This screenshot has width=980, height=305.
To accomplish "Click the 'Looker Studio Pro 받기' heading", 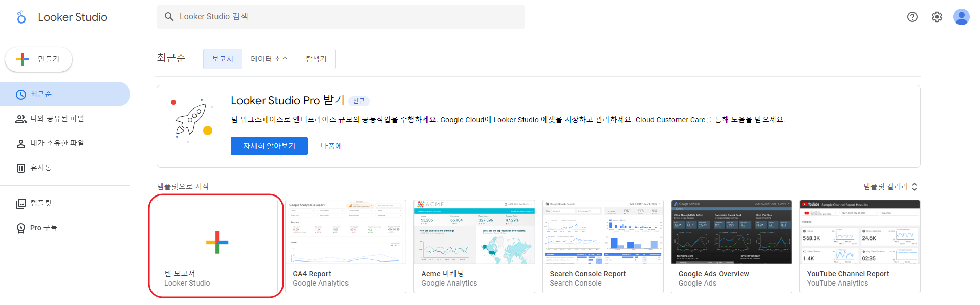I will pos(288,100).
